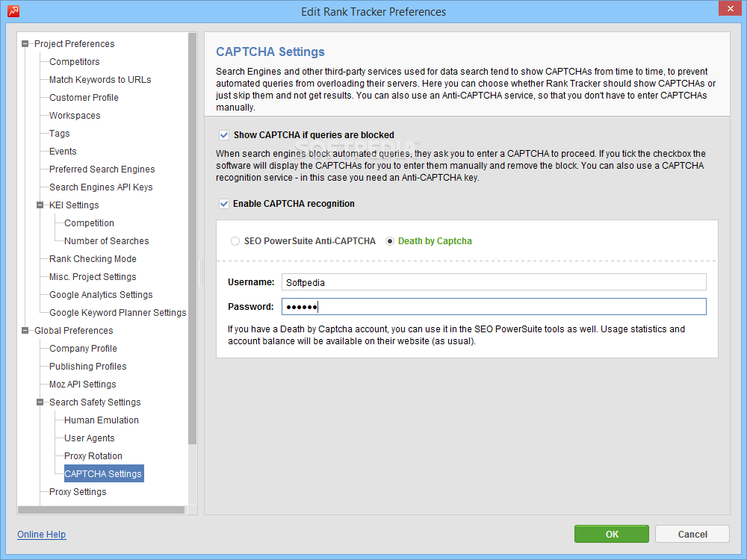The height and width of the screenshot is (560, 747).
Task: Open User Agents settings
Action: pyautogui.click(x=90, y=438)
